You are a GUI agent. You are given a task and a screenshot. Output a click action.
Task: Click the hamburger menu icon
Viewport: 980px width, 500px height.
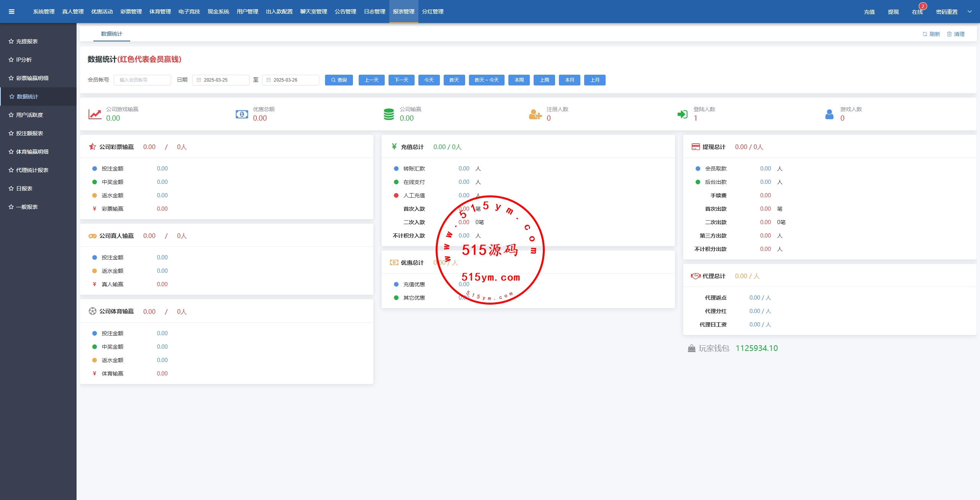pos(11,11)
